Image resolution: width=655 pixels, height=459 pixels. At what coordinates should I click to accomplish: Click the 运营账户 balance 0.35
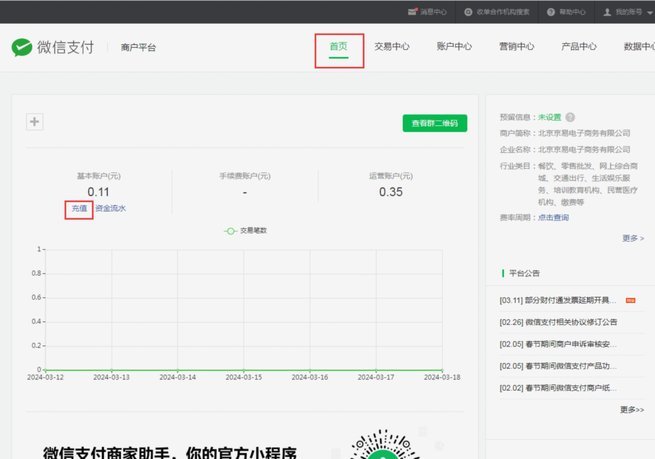pyautogui.click(x=391, y=192)
